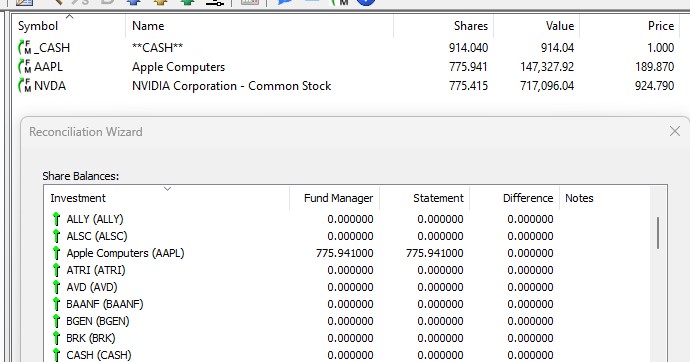Click the green arrow icon for BRK (BRK)

pos(56,338)
